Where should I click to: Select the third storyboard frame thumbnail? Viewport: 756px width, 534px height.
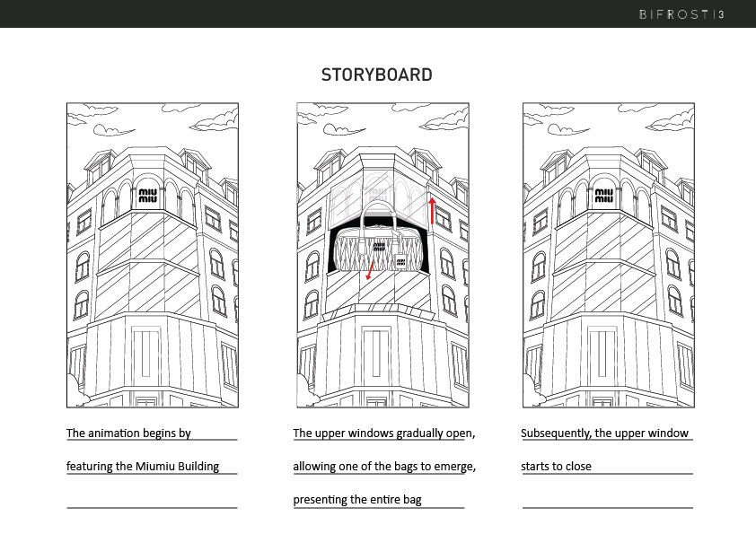tap(609, 255)
